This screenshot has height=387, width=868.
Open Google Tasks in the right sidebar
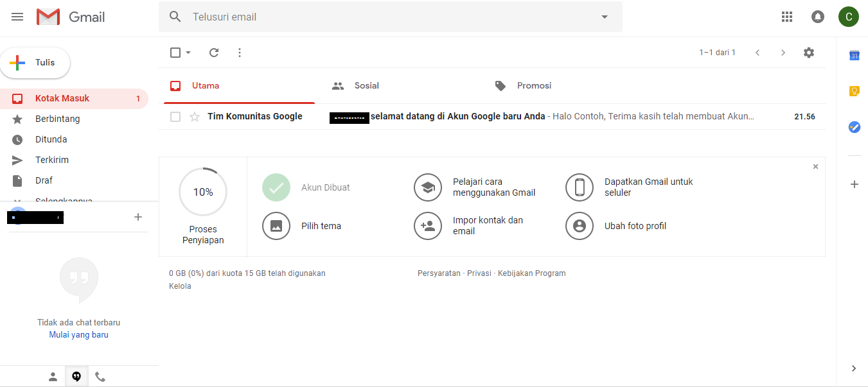(x=854, y=127)
